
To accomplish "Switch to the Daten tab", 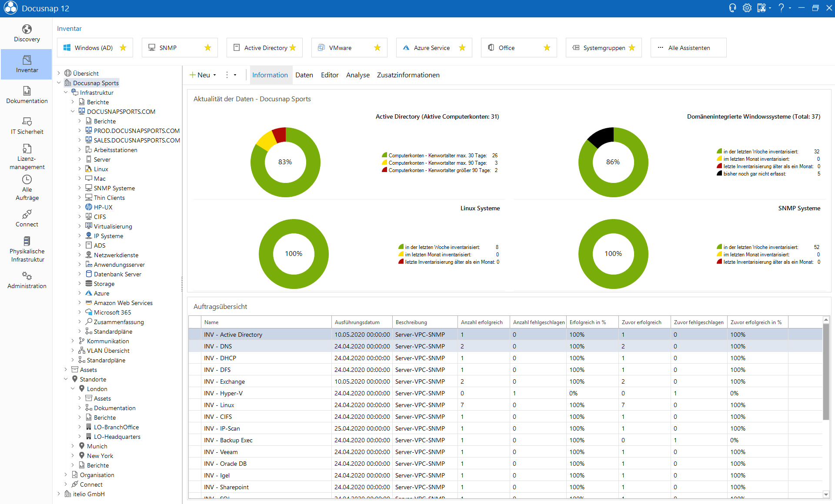I will (x=304, y=75).
